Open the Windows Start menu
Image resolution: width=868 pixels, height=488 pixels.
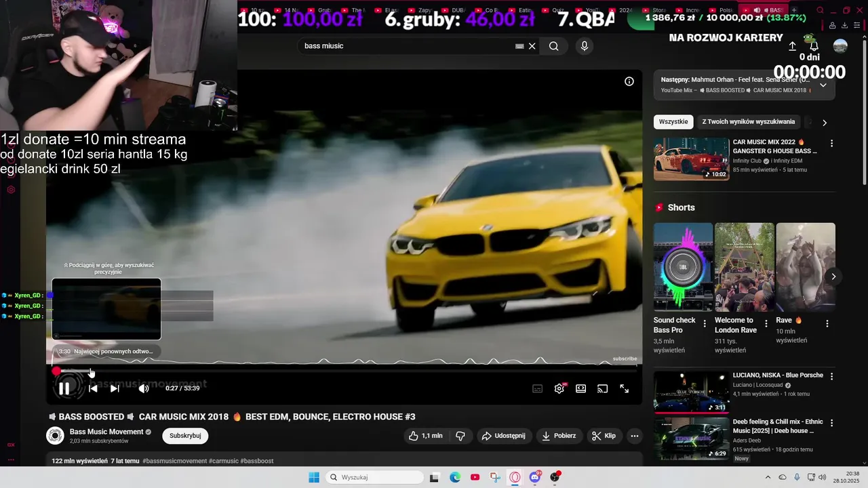(314, 477)
